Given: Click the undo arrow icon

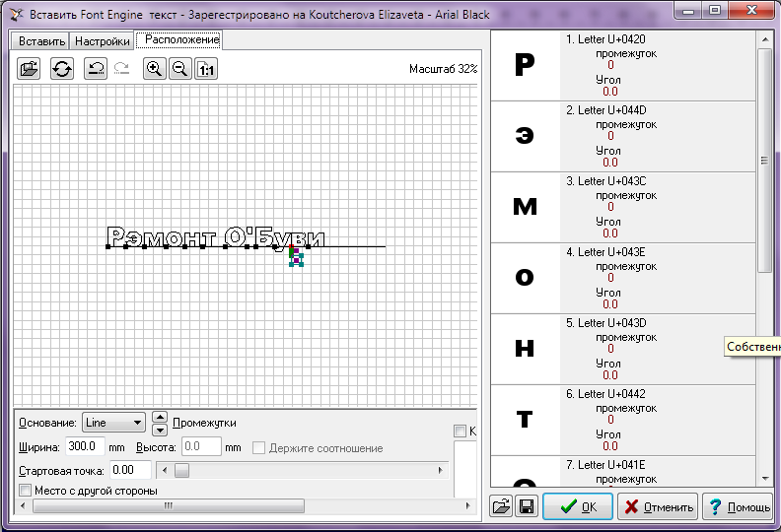Looking at the screenshot, I should (95, 68).
